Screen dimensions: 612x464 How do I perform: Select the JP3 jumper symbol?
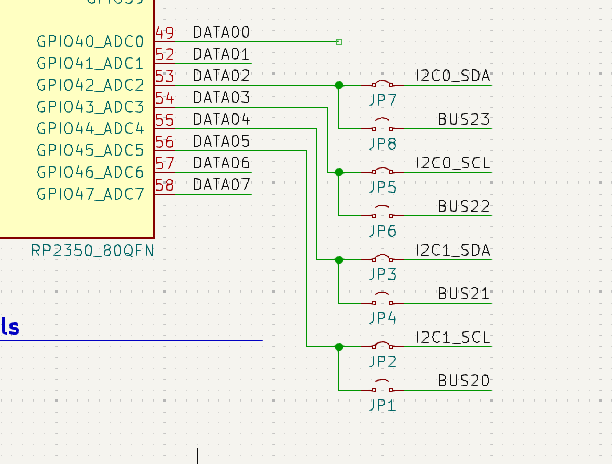click(x=383, y=259)
